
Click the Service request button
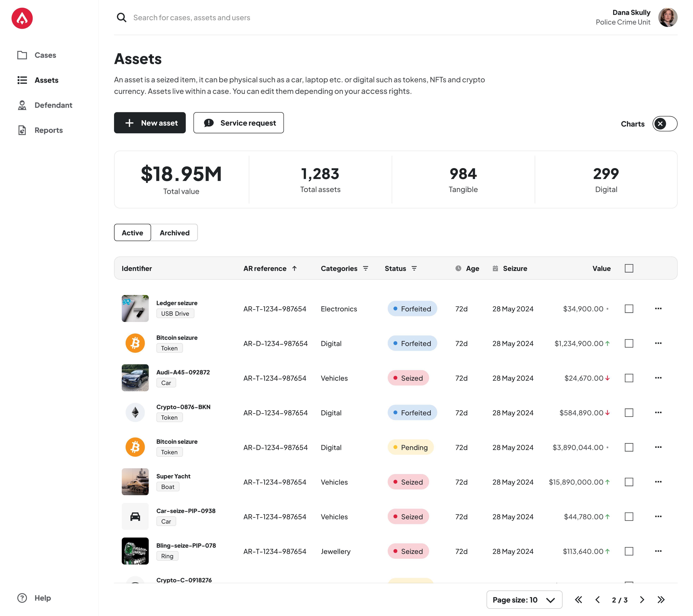coord(238,123)
